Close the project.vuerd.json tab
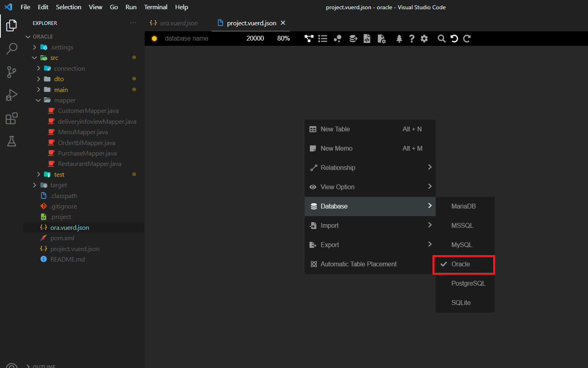The image size is (588, 368). click(x=283, y=23)
